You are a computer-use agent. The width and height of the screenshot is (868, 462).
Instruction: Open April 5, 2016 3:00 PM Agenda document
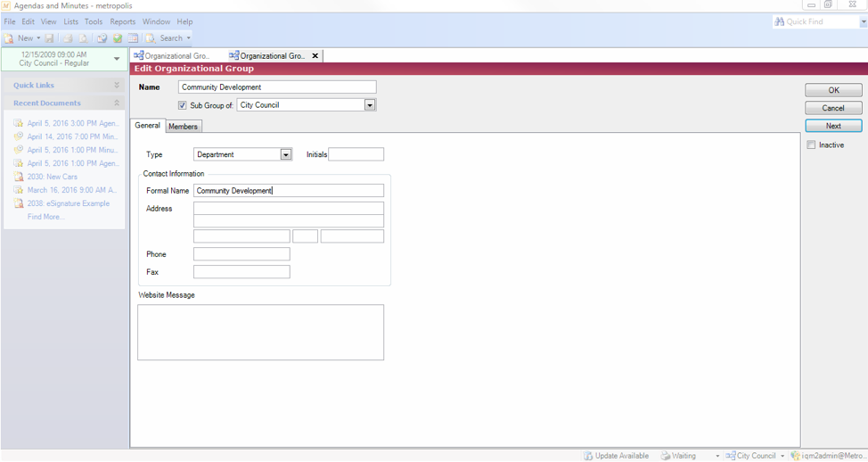point(73,124)
